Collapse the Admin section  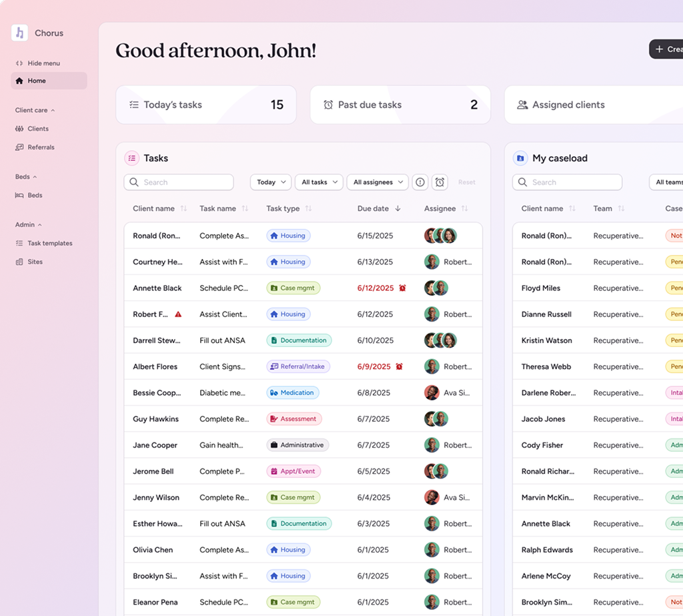tap(28, 224)
